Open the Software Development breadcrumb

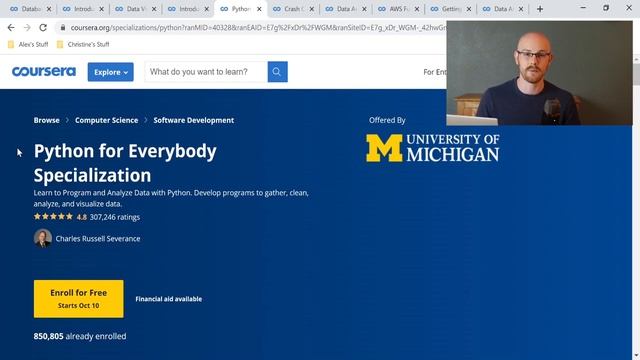click(194, 120)
